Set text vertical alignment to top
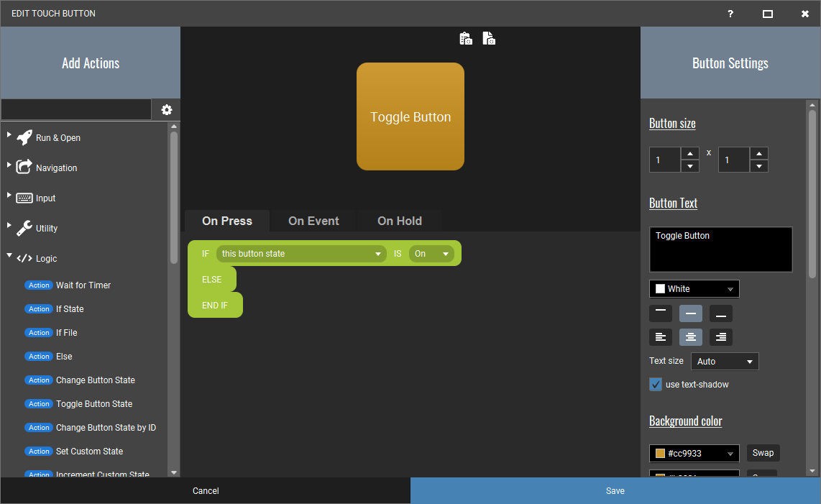This screenshot has width=821, height=504. [x=661, y=313]
